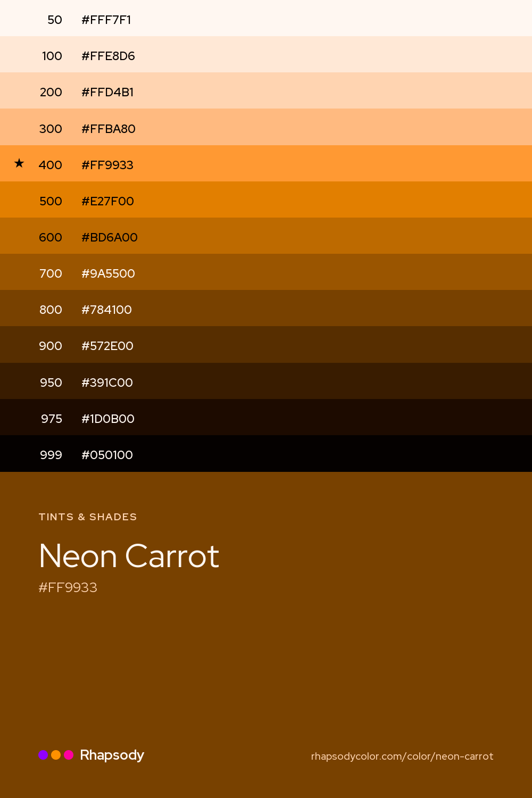
Task: Select the 975 shade swatch #1D0B00
Action: [266, 417]
